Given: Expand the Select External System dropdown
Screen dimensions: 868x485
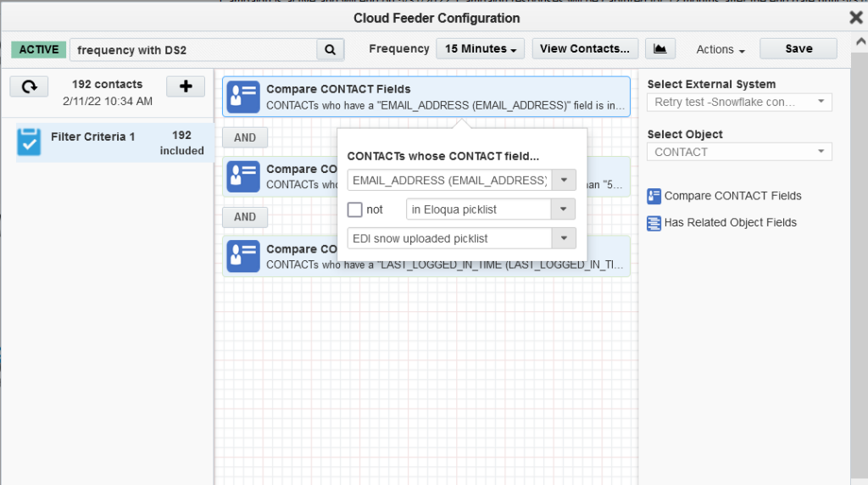Looking at the screenshot, I should click(821, 102).
